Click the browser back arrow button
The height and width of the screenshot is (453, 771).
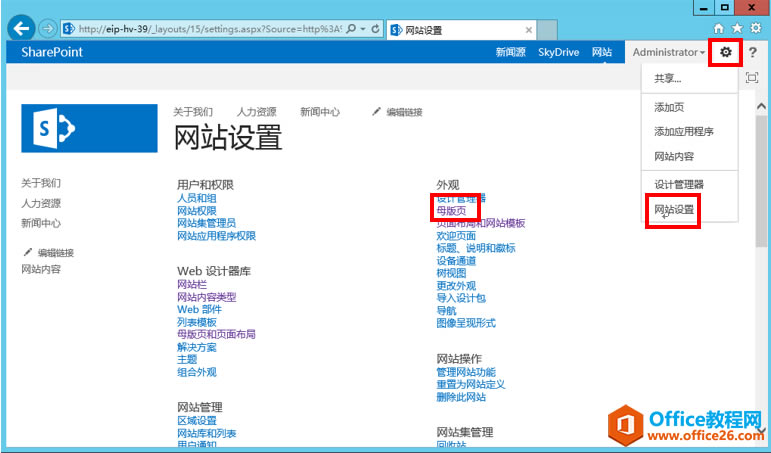pos(21,29)
